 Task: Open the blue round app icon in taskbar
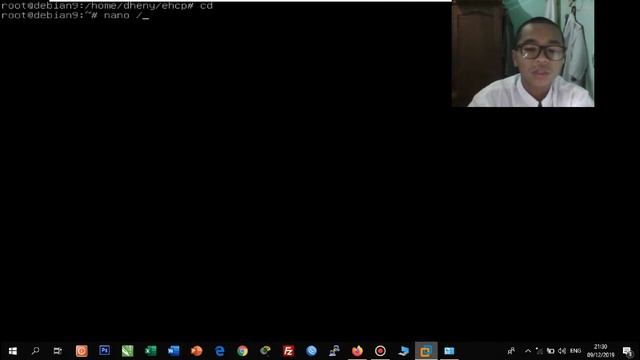click(311, 351)
